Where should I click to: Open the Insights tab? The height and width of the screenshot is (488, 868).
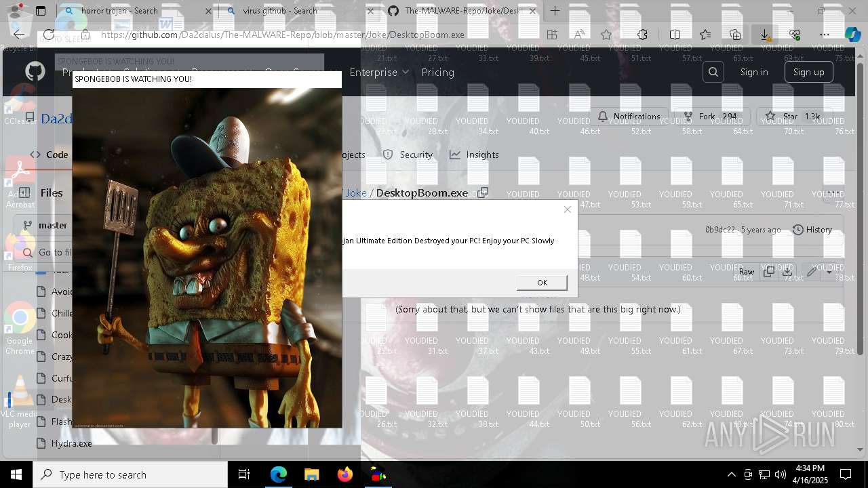(x=474, y=155)
